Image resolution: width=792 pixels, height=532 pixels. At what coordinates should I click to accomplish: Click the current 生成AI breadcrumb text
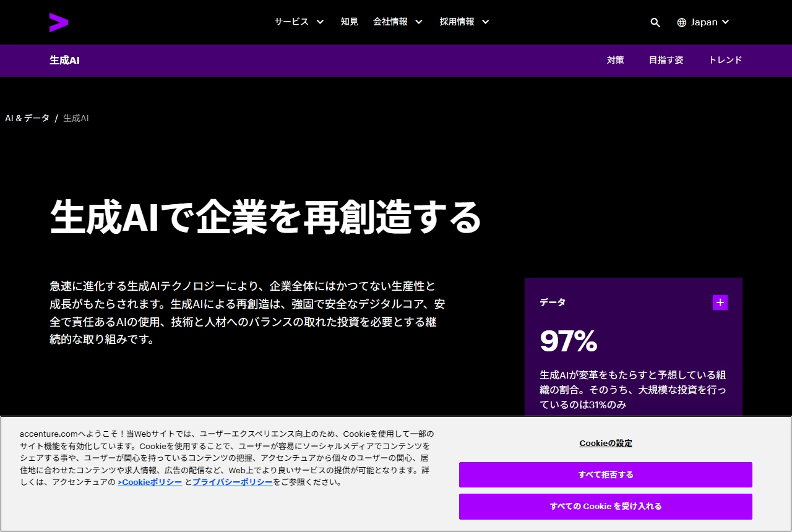coord(76,118)
